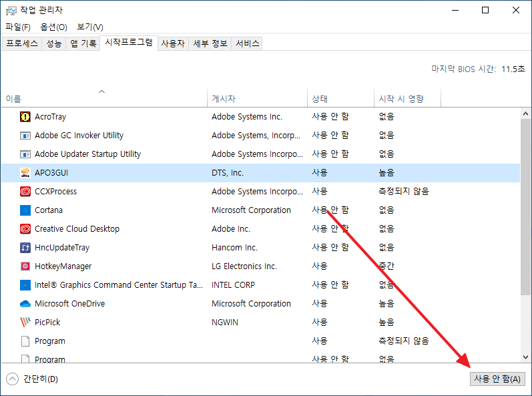Select the Adobe GC Invoker Utility name

point(79,136)
